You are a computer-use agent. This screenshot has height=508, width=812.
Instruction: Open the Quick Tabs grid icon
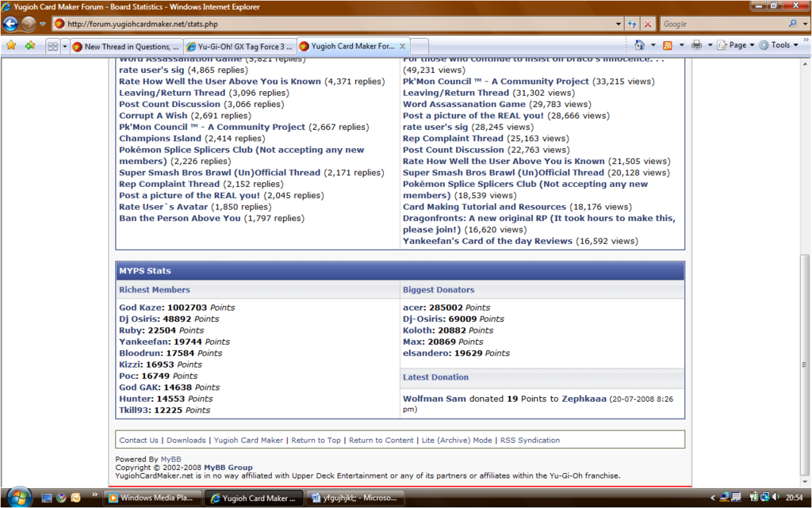53,47
